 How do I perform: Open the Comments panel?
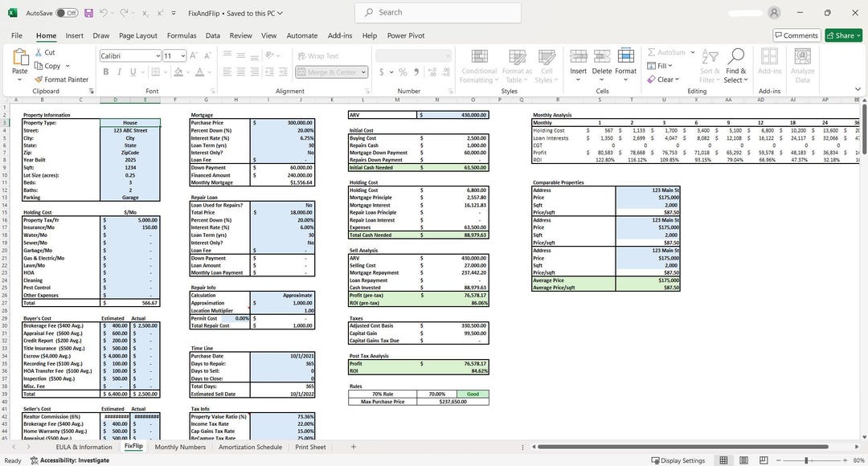click(796, 35)
